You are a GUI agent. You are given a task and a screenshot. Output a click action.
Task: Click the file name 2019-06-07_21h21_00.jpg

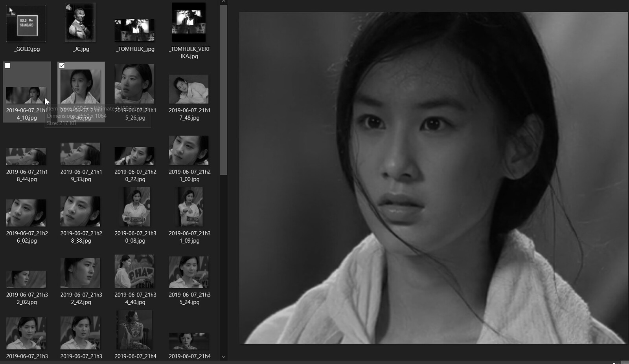point(189,176)
